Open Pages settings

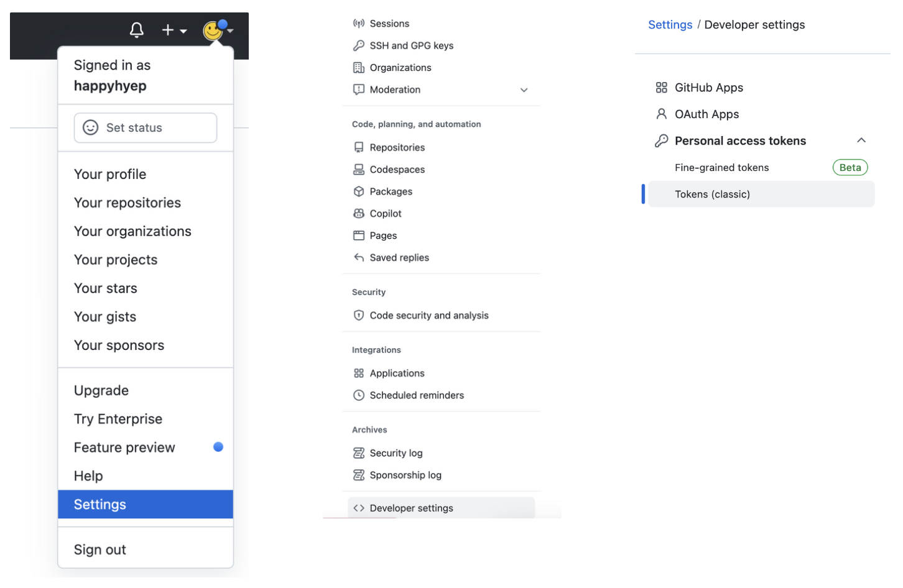point(383,236)
